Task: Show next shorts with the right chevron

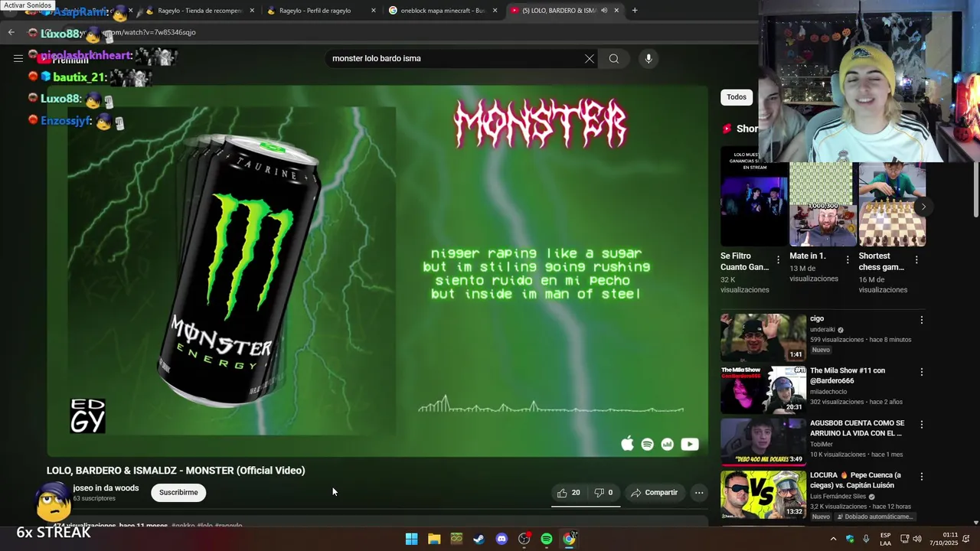Action: 923,207
